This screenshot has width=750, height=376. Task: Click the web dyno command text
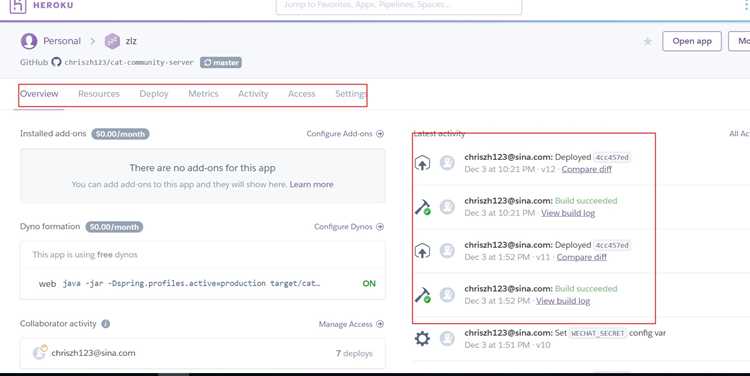click(191, 283)
